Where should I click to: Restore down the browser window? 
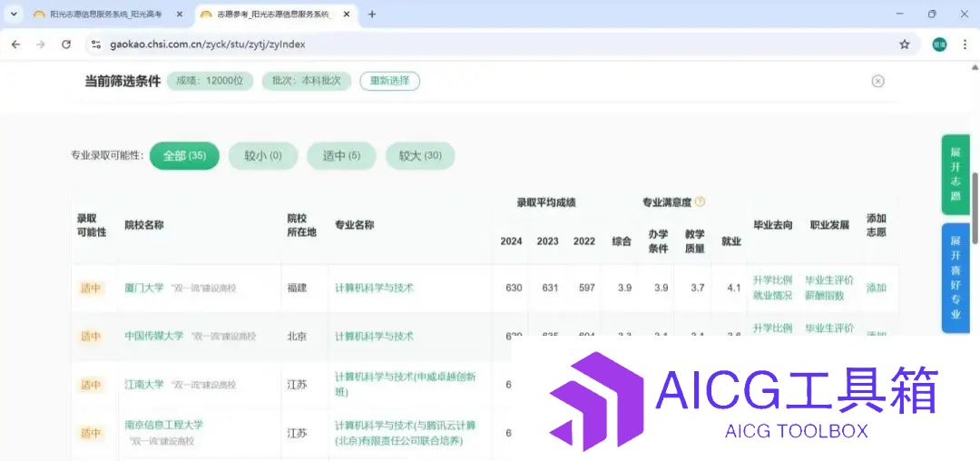(932, 14)
